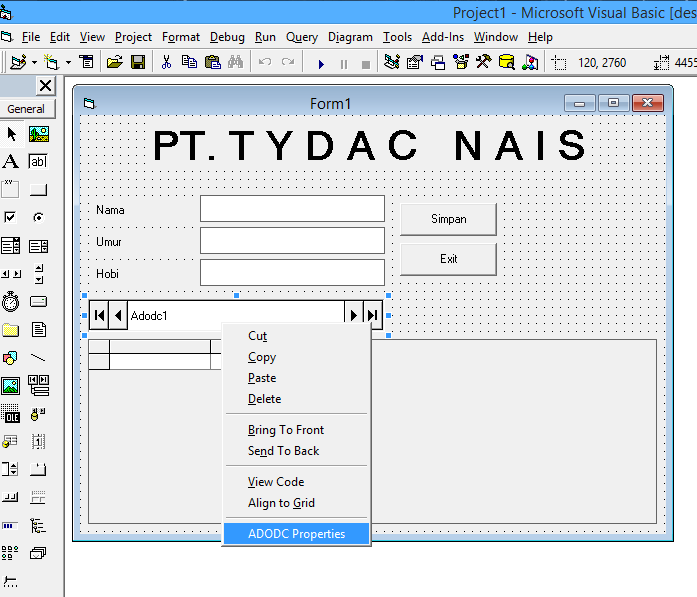
Task: Select the CommandButton control tool
Action: pyautogui.click(x=38, y=190)
